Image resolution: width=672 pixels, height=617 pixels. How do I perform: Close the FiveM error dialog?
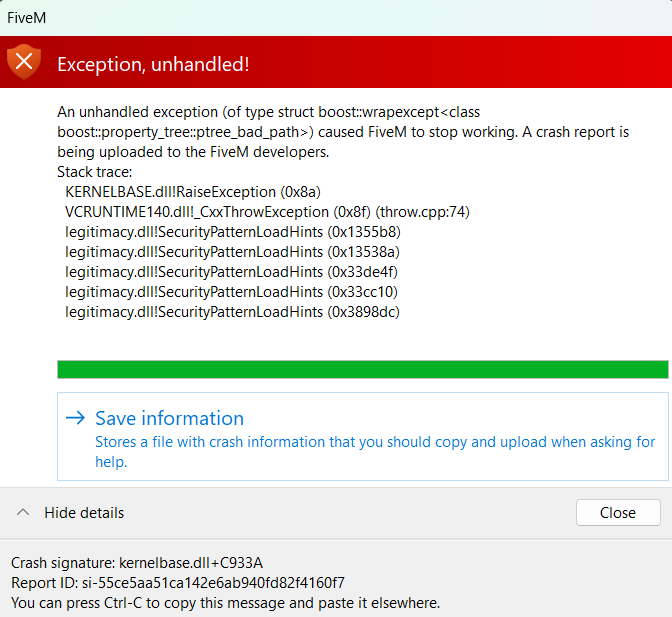(x=618, y=512)
